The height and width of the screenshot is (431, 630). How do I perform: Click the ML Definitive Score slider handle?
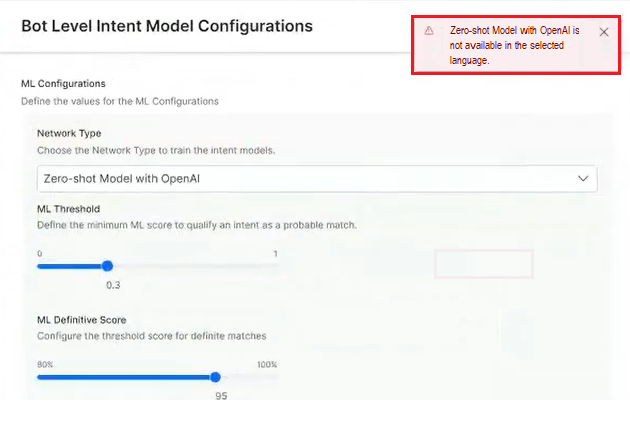point(215,377)
